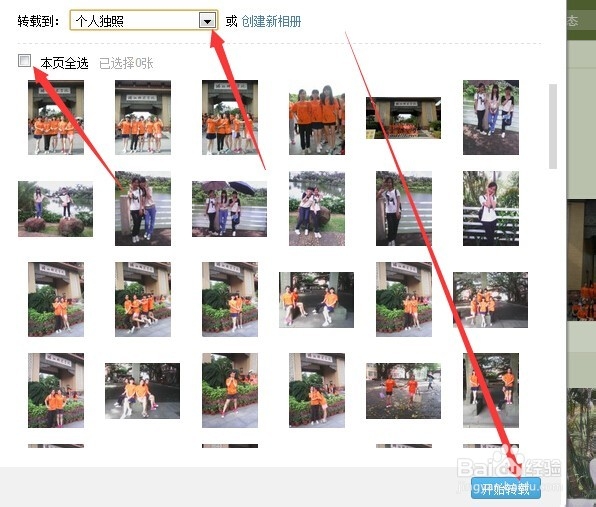
Task: Select first row third gate group photo
Action: [x=230, y=117]
